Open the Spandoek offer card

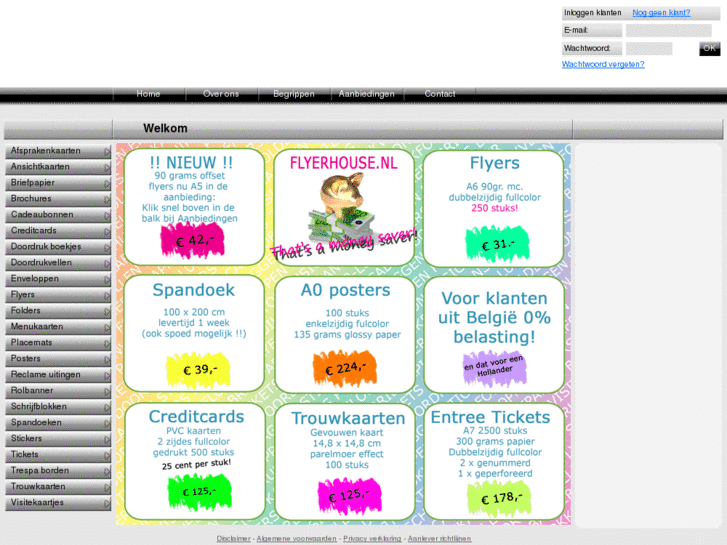click(x=194, y=333)
